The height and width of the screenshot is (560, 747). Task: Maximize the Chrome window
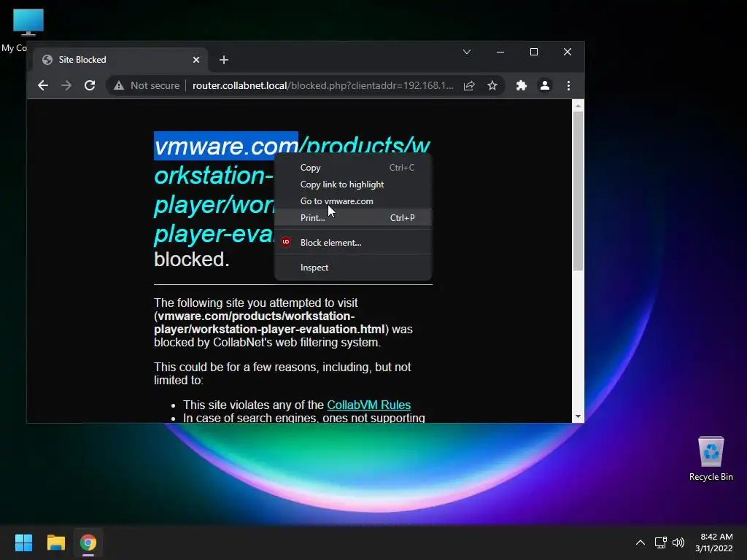pos(534,52)
